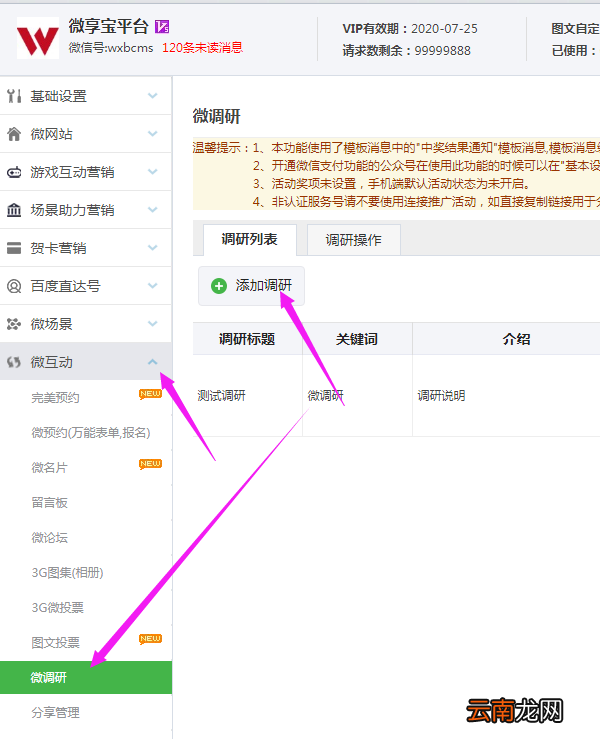Click the 场景助力营销 menu label
The width and height of the screenshot is (600, 739).
73,210
